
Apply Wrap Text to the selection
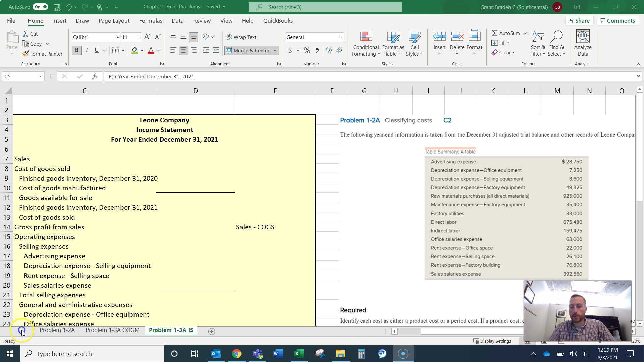(241, 37)
